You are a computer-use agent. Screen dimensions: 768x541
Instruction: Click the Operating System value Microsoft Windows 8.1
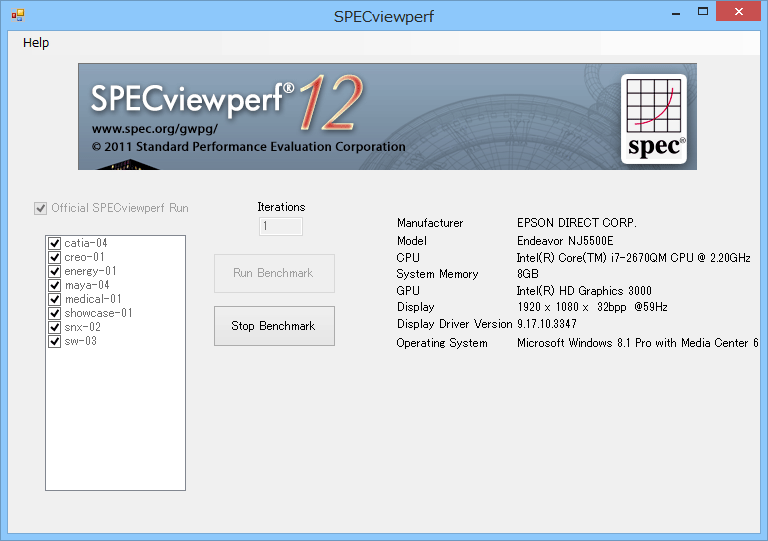click(x=638, y=343)
